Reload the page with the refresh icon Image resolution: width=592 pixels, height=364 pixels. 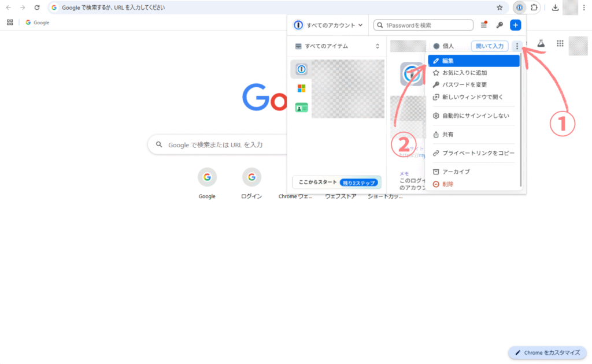pos(37,8)
